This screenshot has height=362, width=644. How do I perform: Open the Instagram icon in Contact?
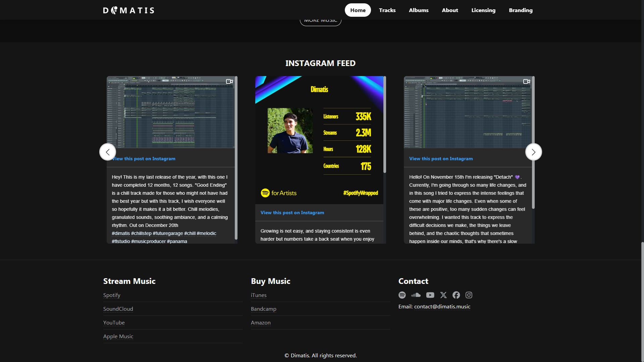(x=469, y=295)
